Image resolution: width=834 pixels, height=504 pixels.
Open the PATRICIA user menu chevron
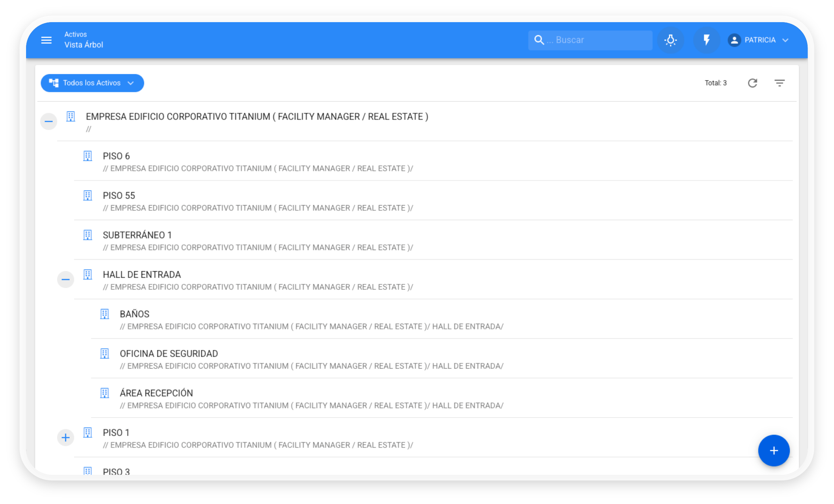(x=785, y=40)
